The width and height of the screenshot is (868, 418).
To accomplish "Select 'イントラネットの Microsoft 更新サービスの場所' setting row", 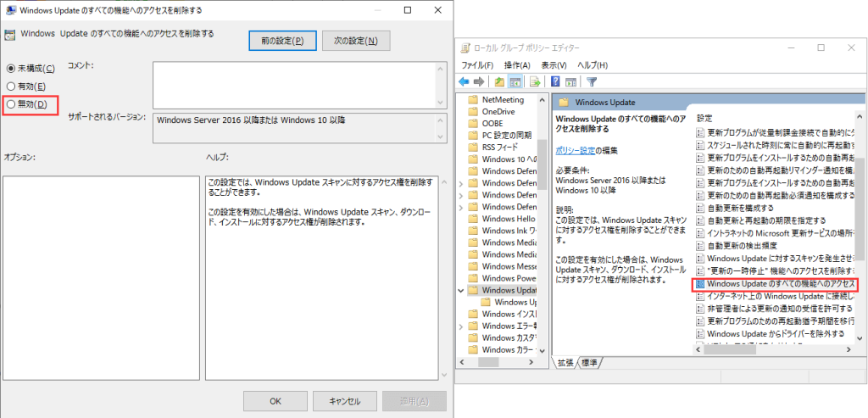I will [776, 233].
